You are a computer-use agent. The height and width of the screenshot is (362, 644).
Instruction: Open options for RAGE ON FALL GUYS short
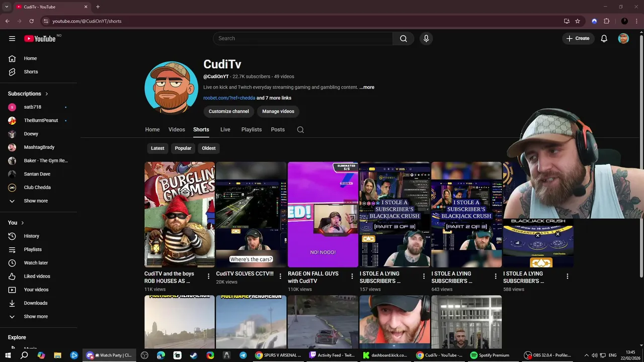tap(352, 276)
